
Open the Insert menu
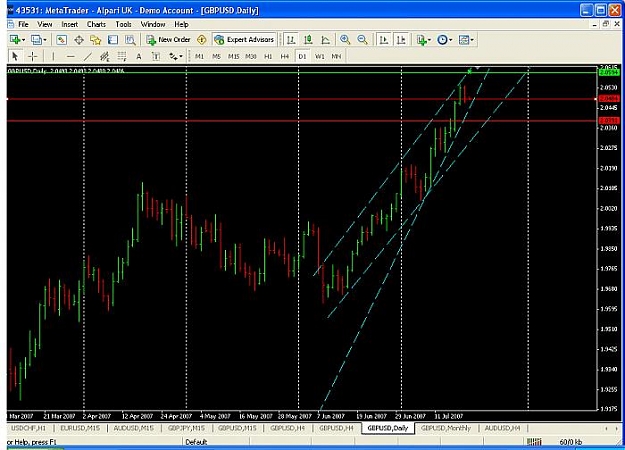pos(70,24)
